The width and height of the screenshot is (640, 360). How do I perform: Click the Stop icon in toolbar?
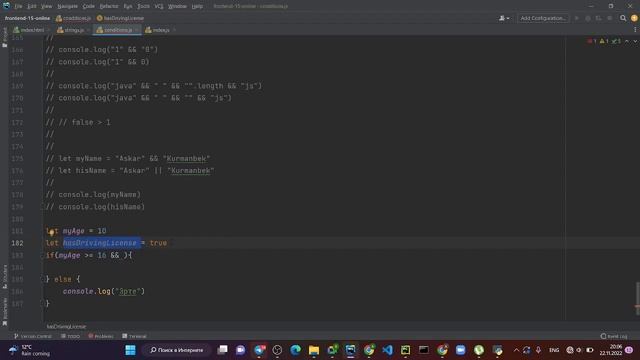[x=609, y=18]
